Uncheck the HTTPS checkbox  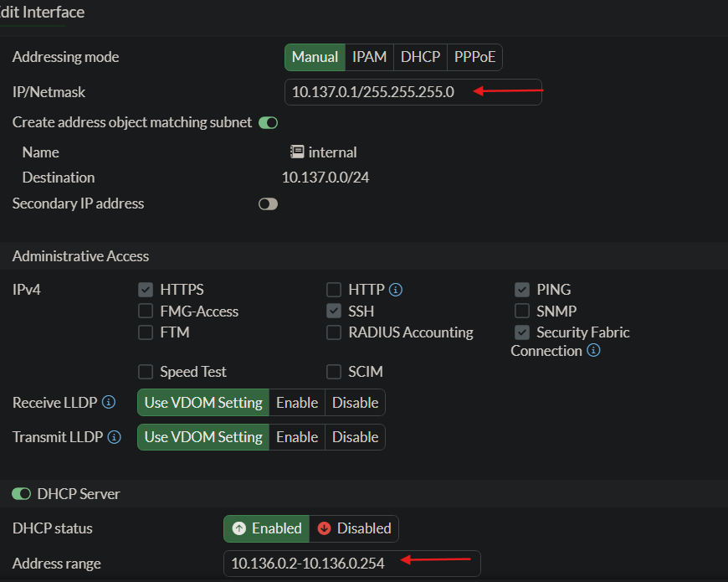coord(146,290)
